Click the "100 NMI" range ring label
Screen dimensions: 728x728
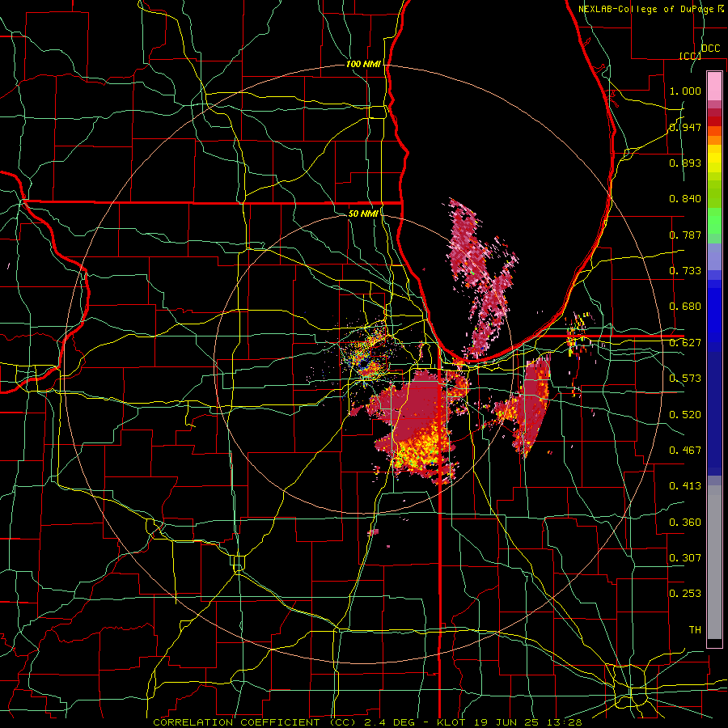[363, 64]
